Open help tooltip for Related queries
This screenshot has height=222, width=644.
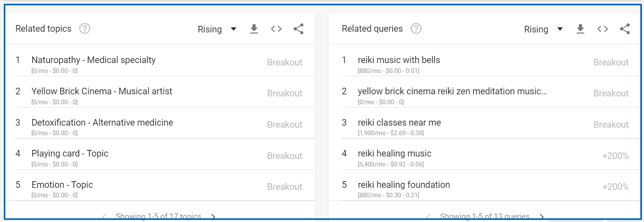pos(416,29)
